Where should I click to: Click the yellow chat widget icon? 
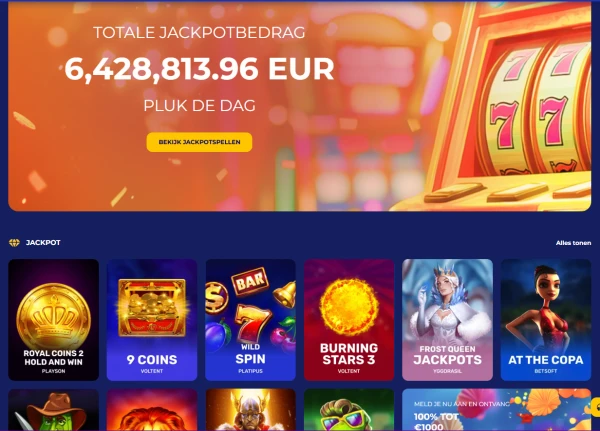596,407
